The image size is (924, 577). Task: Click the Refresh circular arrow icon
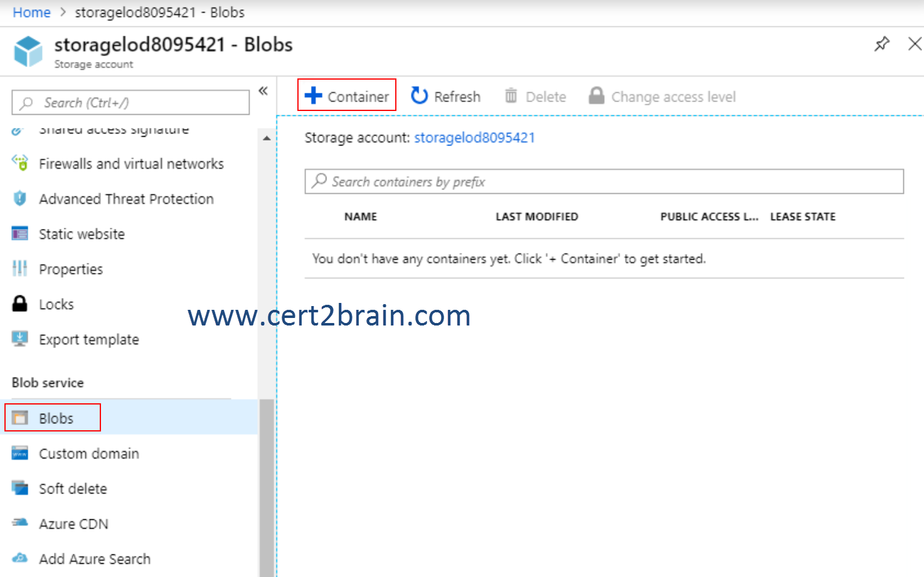coord(419,95)
